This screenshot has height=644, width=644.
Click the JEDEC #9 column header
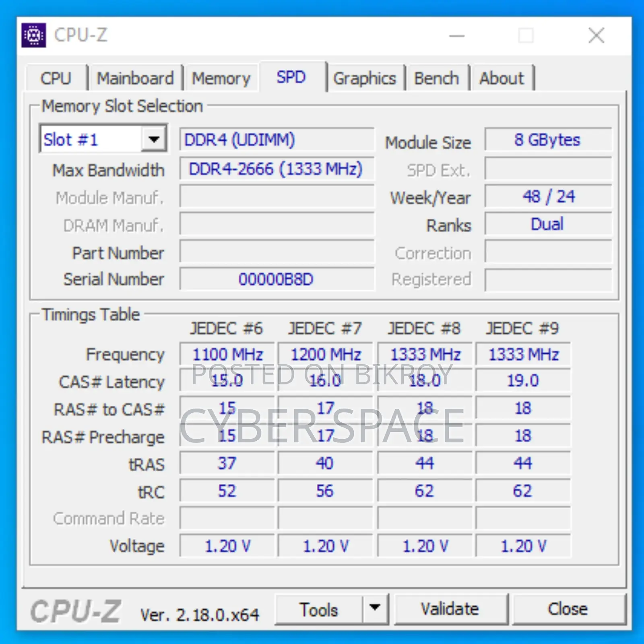tap(522, 328)
